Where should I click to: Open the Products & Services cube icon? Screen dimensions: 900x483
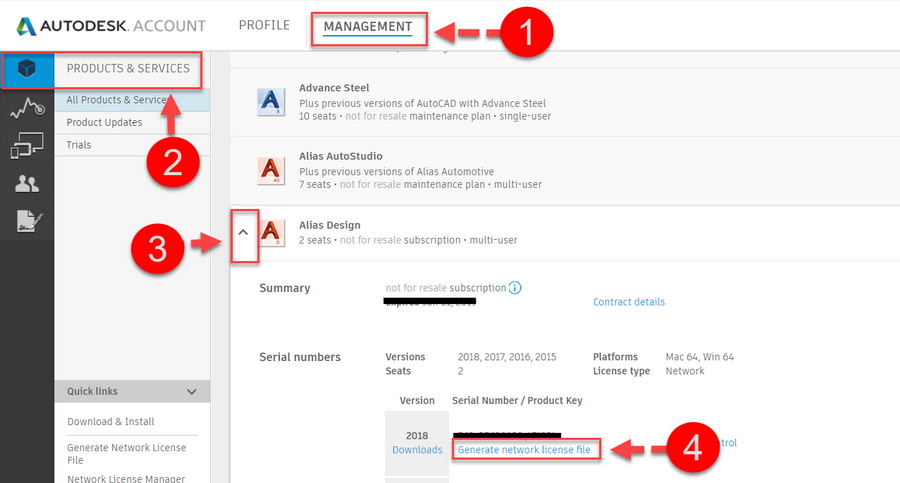27,69
